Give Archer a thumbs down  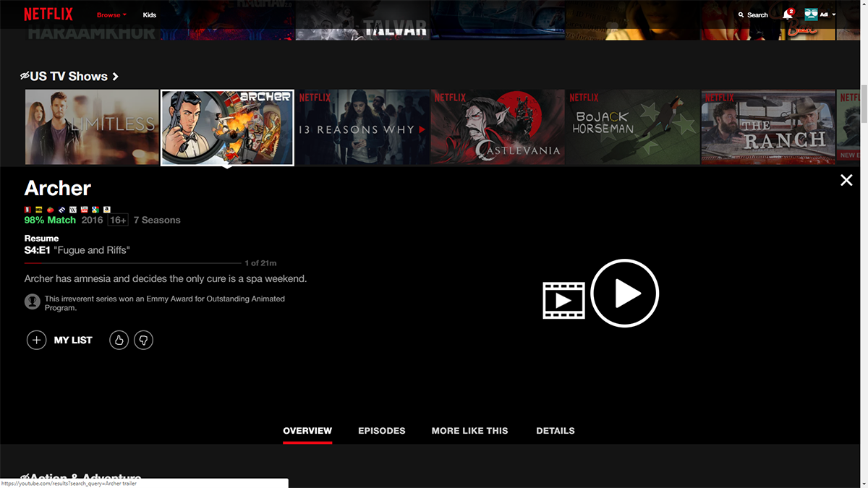[143, 340]
